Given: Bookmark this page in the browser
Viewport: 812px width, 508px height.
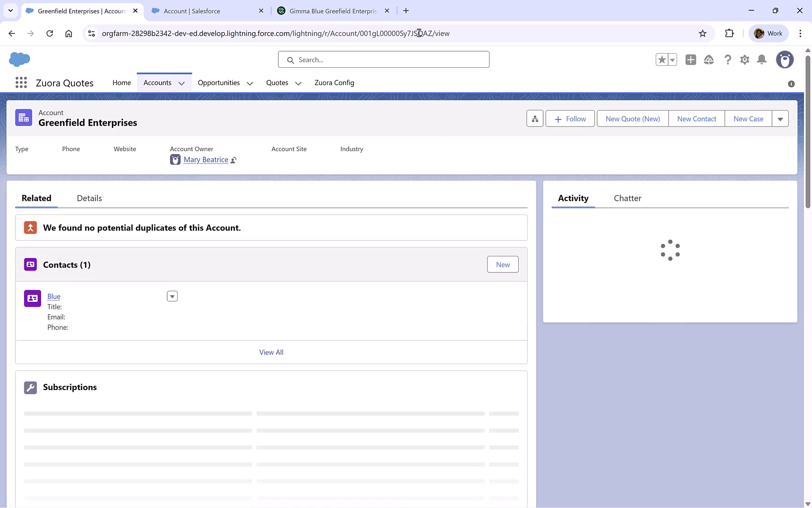Looking at the screenshot, I should coord(703,33).
